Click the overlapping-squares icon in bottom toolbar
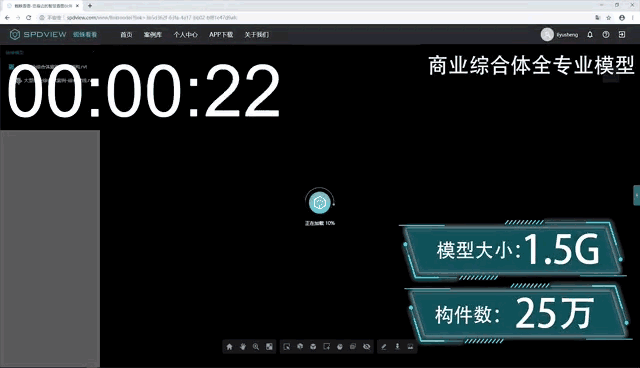The height and width of the screenshot is (368, 640). [353, 346]
